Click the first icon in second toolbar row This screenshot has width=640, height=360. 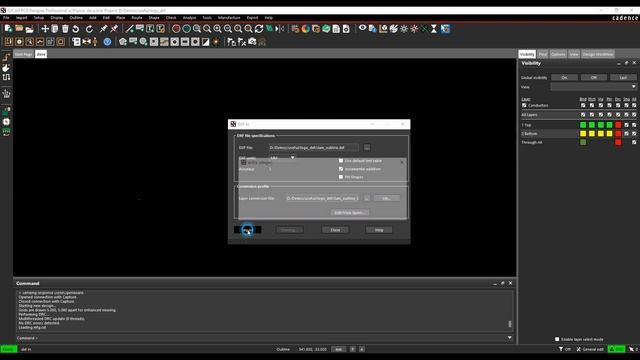[9, 42]
